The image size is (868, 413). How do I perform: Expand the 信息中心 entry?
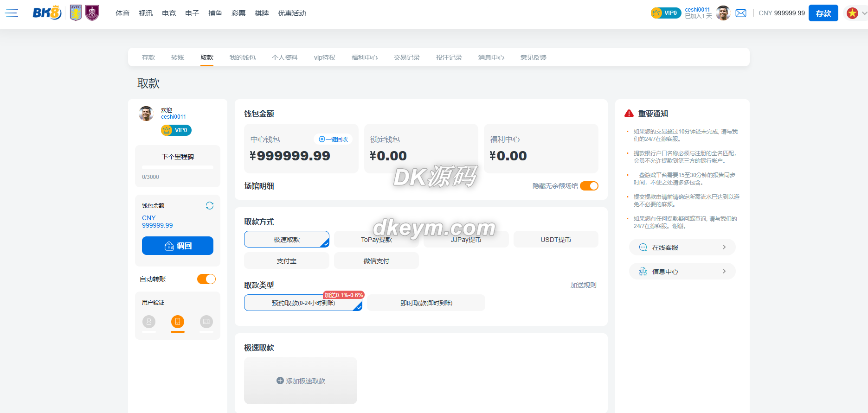(682, 271)
